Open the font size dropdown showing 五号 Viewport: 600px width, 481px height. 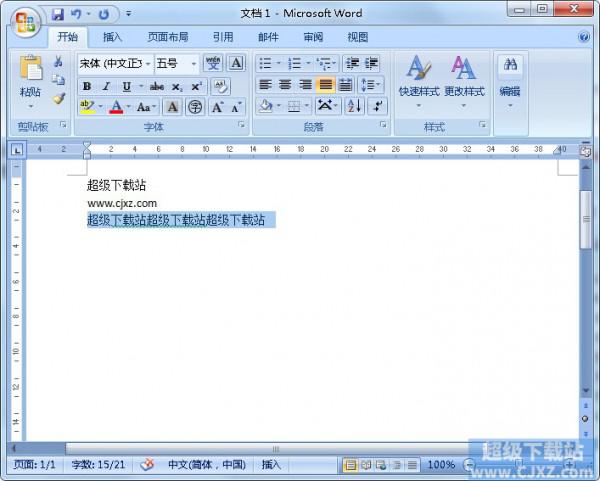[x=194, y=64]
